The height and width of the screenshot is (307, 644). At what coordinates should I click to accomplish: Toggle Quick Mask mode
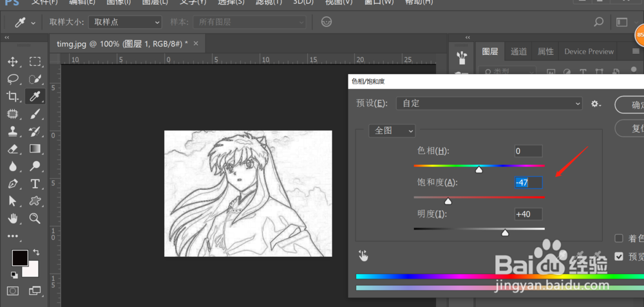pyautogui.click(x=13, y=291)
